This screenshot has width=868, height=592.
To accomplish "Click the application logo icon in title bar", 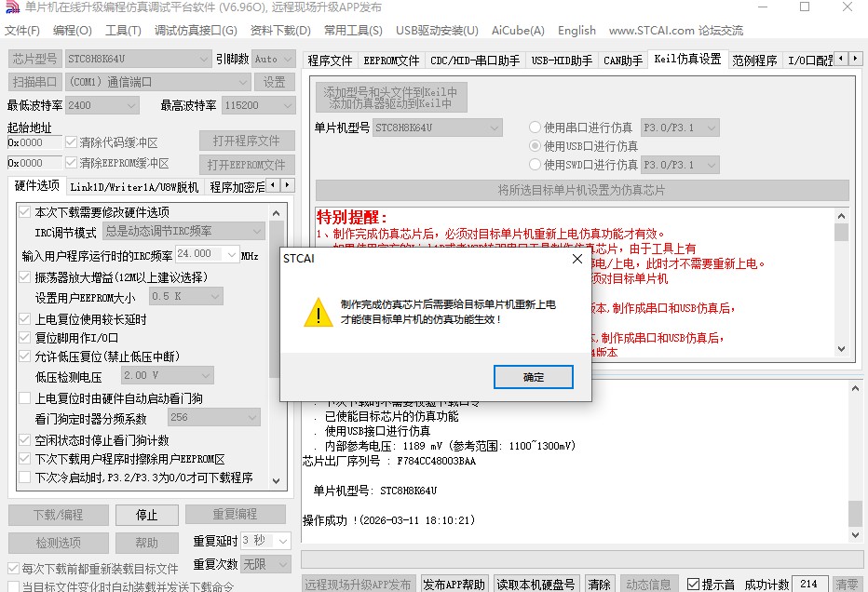I will [12, 7].
